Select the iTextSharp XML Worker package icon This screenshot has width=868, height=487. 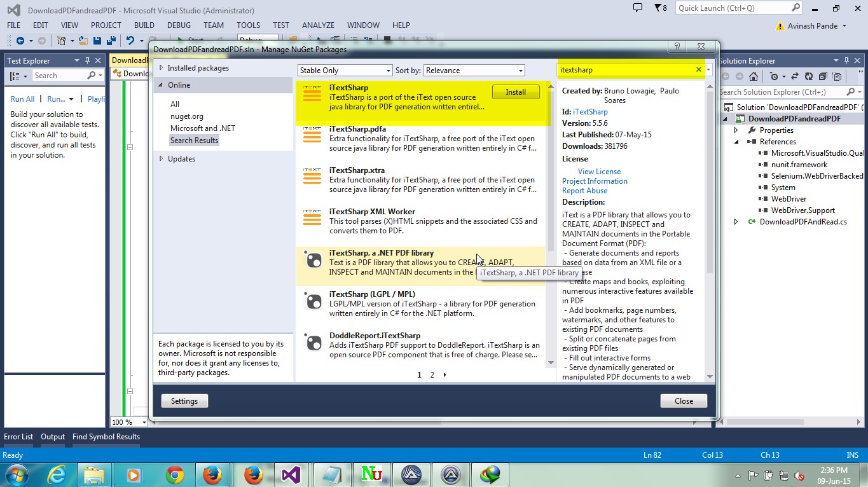(312, 217)
